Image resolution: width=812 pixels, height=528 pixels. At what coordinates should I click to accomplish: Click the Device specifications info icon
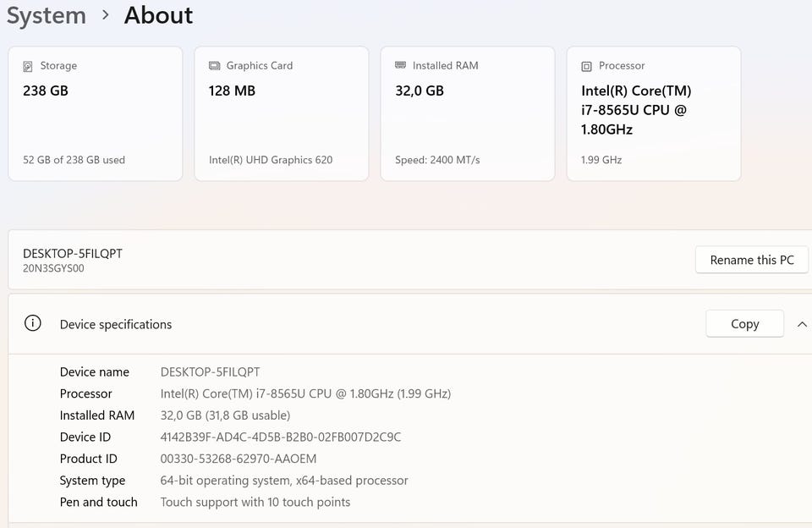click(x=33, y=324)
